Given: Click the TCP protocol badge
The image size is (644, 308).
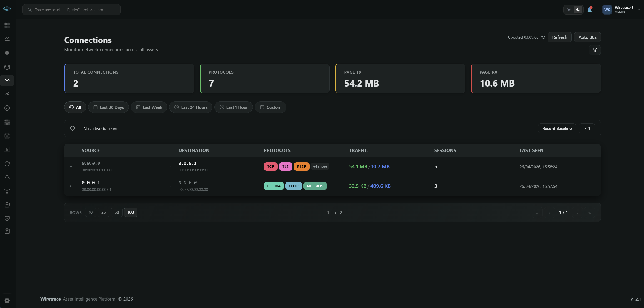Looking at the screenshot, I should pyautogui.click(x=271, y=166).
